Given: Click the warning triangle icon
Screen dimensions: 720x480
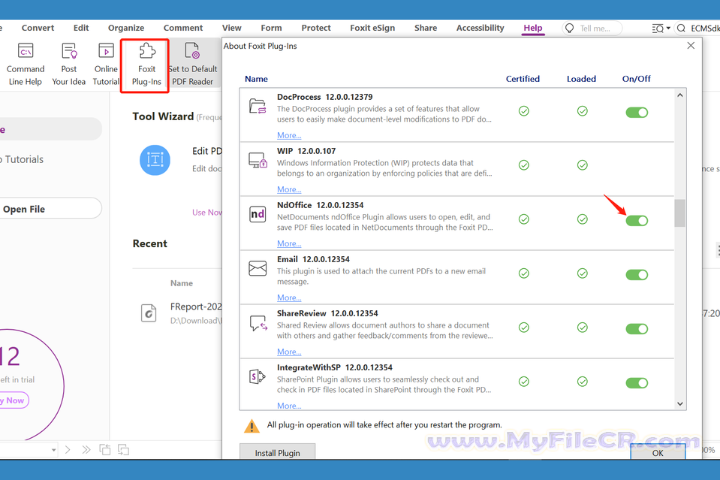Looking at the screenshot, I should click(251, 426).
